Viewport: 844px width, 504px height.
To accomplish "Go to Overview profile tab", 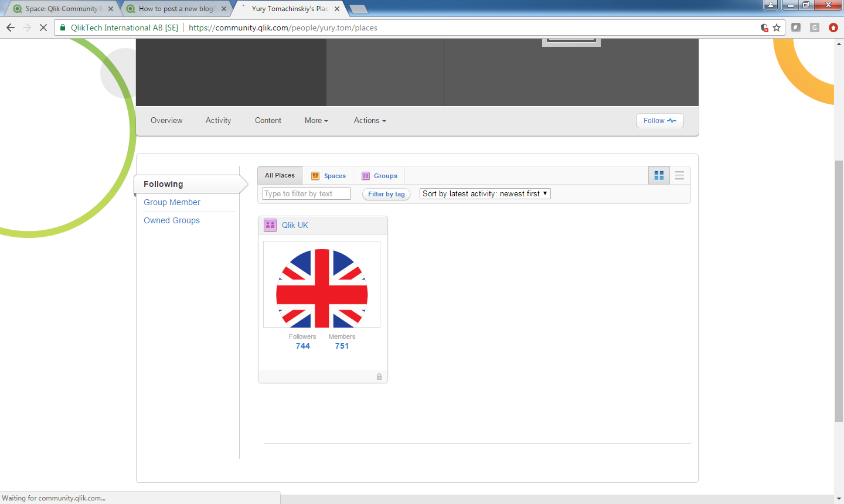I will point(166,120).
